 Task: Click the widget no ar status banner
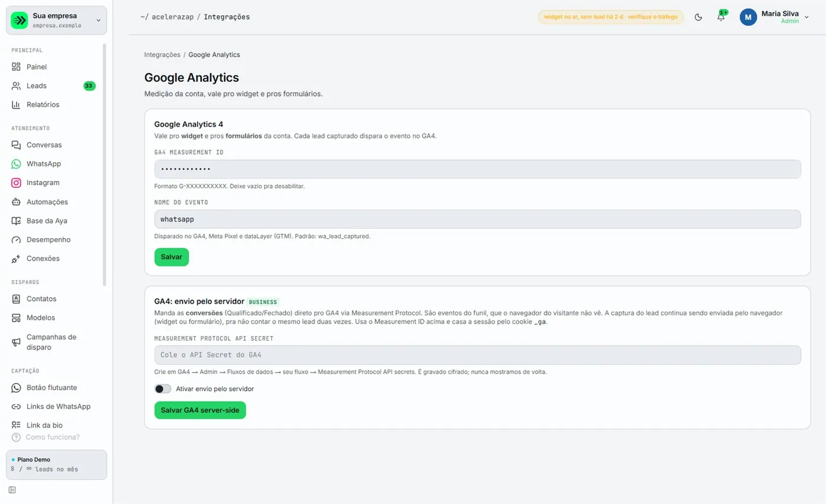[611, 17]
